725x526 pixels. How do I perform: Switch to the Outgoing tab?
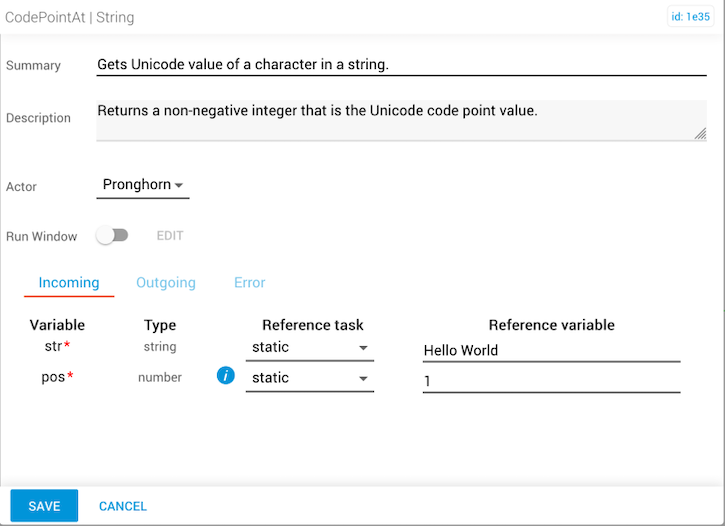click(166, 283)
